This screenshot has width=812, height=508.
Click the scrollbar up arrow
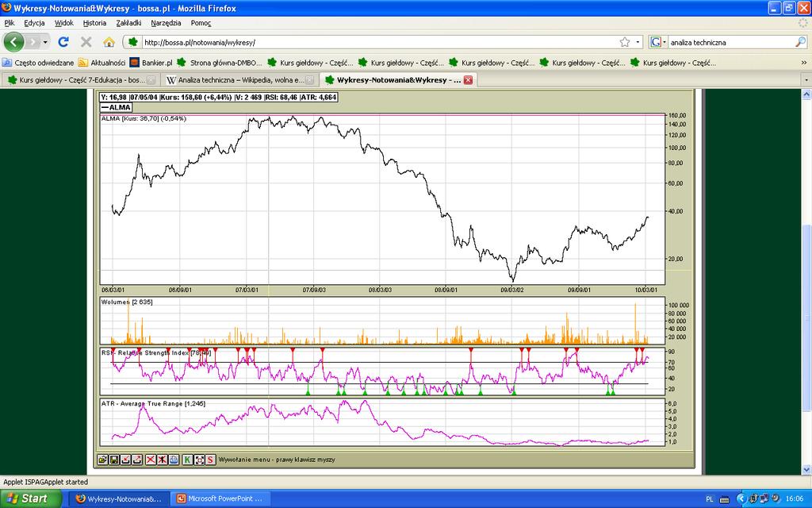(x=806, y=94)
